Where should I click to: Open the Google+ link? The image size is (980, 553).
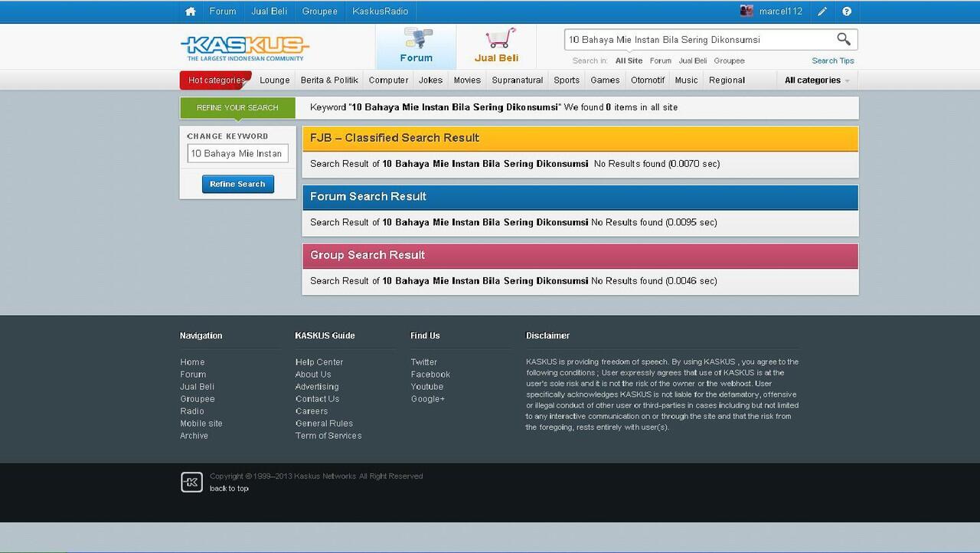[428, 399]
